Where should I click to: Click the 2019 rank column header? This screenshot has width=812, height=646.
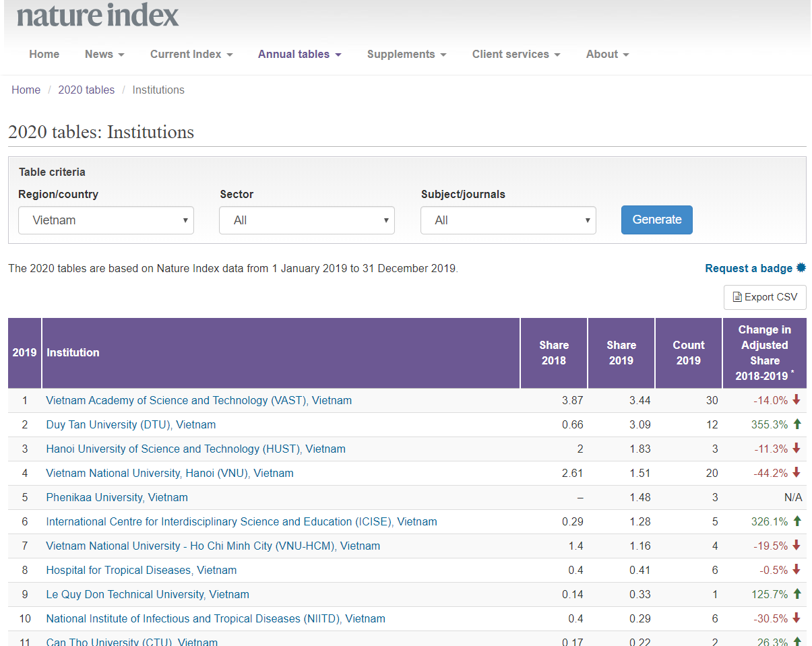click(x=25, y=353)
